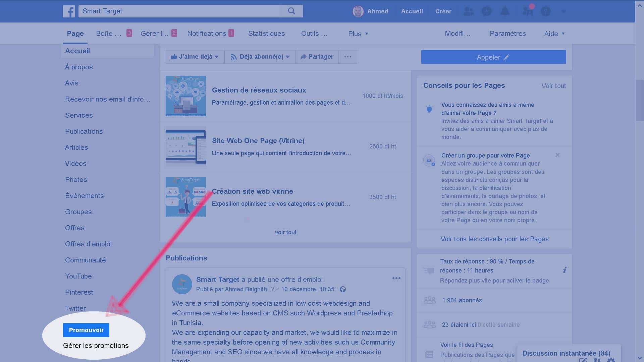This screenshot has height=362, width=644.
Task: Open the Outils tab
Action: tap(314, 34)
